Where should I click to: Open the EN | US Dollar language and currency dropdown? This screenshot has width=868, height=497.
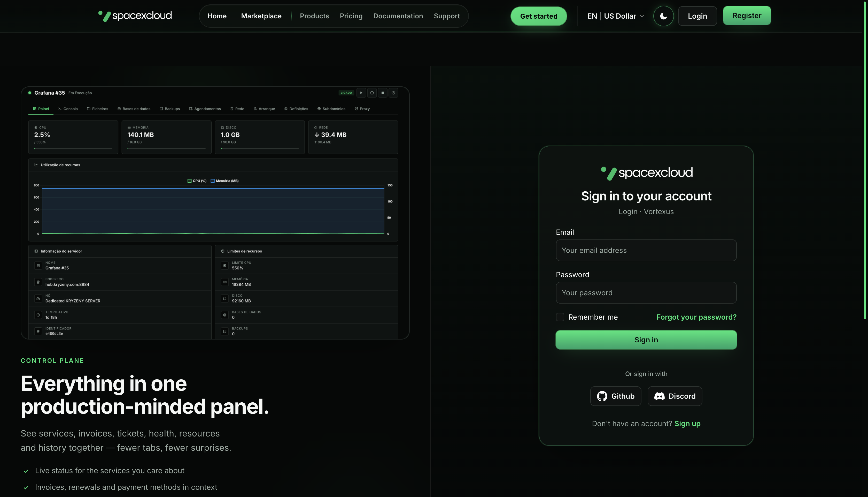pyautogui.click(x=615, y=16)
